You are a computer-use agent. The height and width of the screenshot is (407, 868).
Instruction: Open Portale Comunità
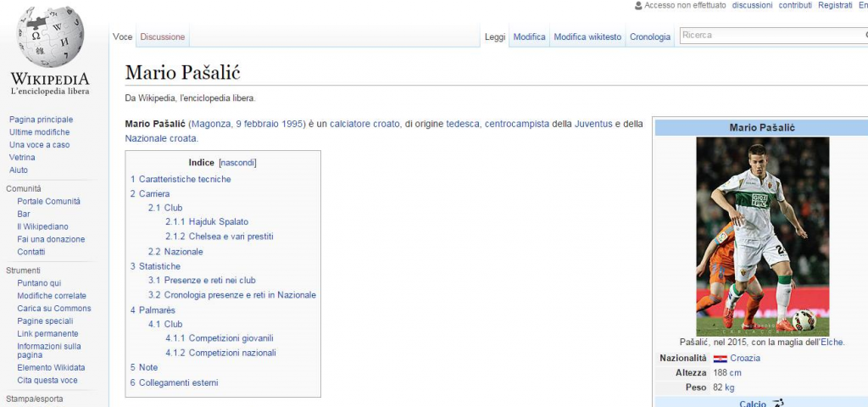(x=48, y=202)
